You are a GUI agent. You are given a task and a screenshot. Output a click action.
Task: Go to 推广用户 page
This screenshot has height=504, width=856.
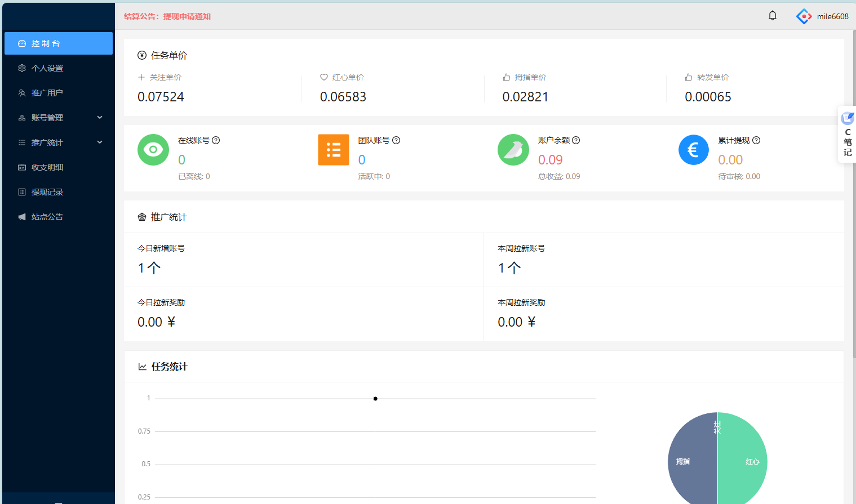47,93
